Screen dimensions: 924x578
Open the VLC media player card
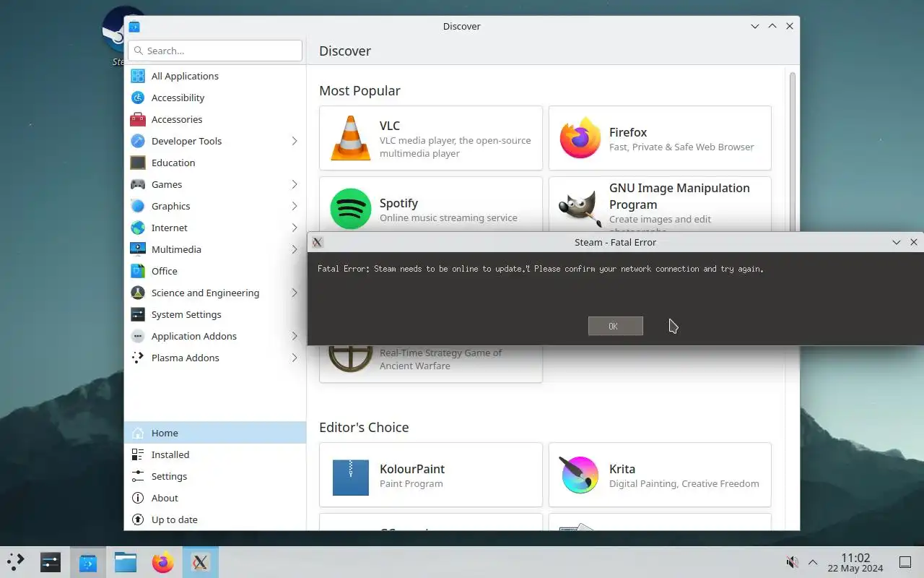pyautogui.click(x=431, y=138)
